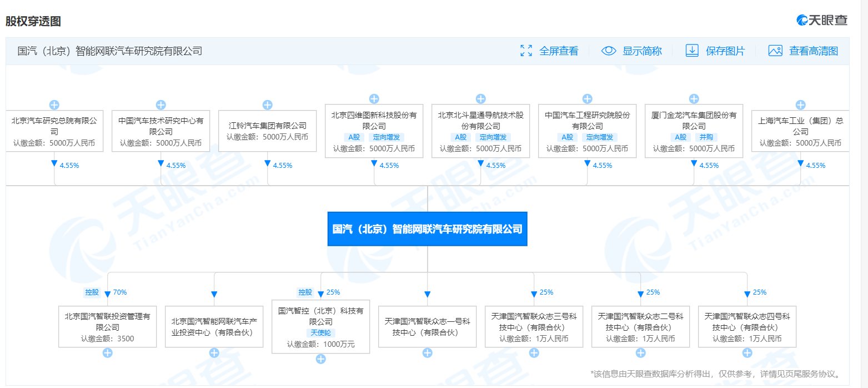Click the 天使轮 tag on 国汽智控
This screenshot has height=388, width=868.
click(x=321, y=333)
